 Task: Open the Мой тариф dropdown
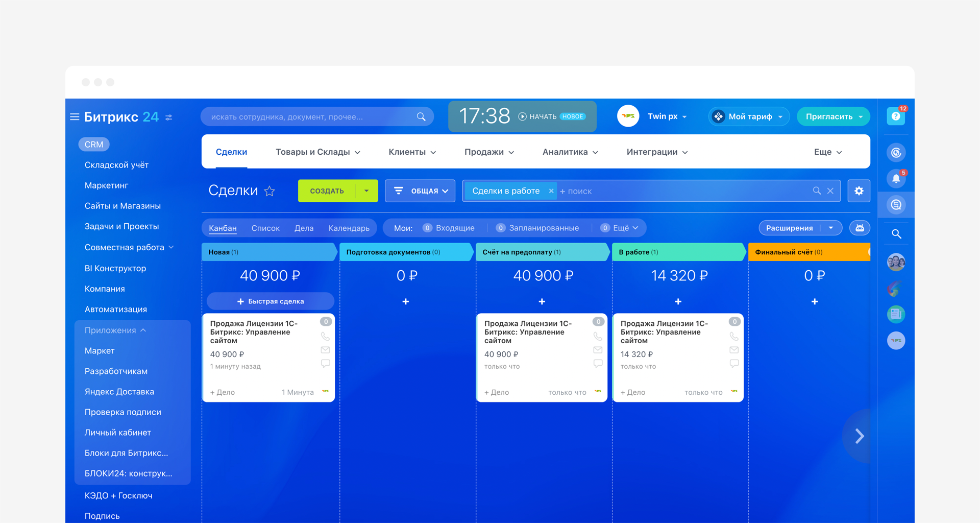749,116
